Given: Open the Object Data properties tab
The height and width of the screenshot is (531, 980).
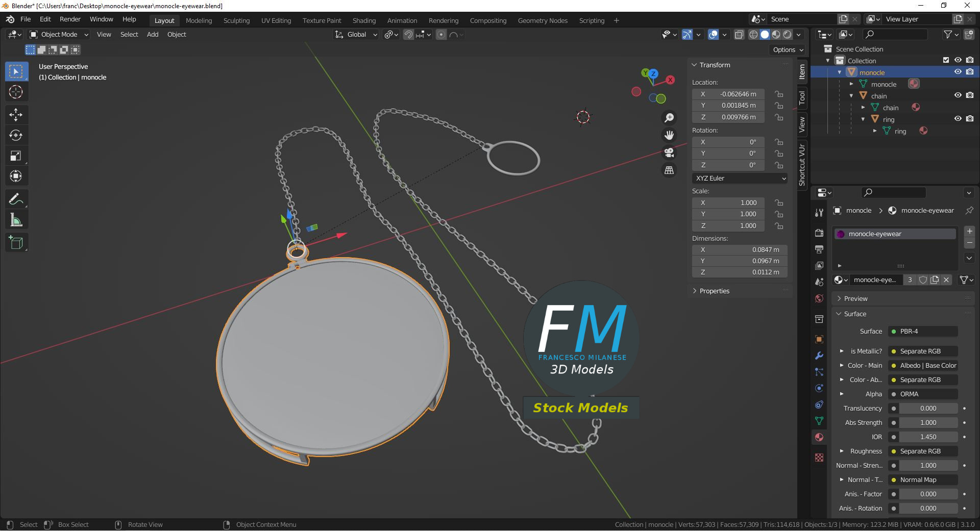Looking at the screenshot, I should click(819, 421).
